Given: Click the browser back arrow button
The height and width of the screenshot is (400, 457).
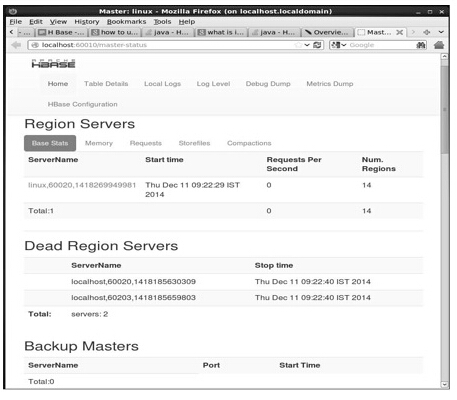Looking at the screenshot, I should pos(16,45).
